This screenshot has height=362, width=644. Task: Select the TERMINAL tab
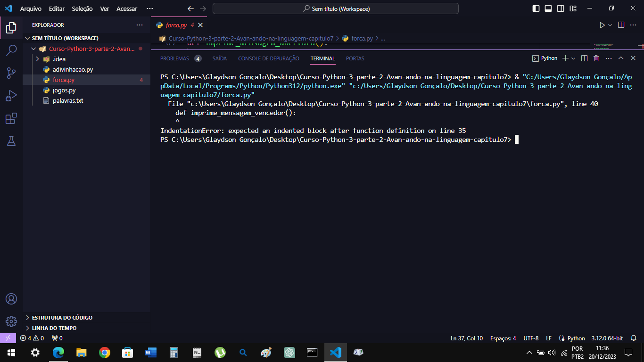(322, 58)
